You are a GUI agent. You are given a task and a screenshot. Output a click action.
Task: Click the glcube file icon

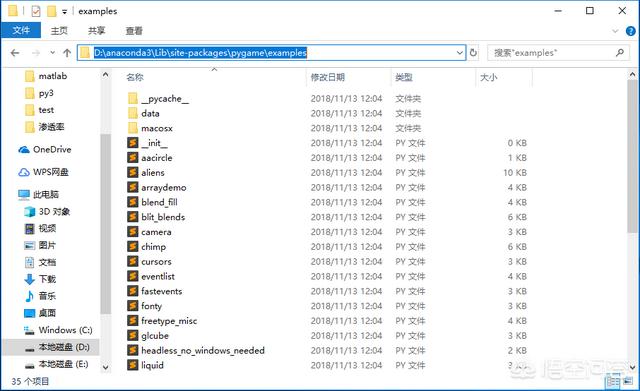coord(133,335)
